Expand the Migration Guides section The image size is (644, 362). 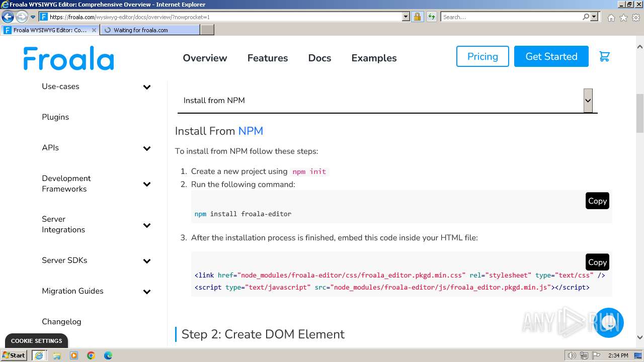(147, 292)
